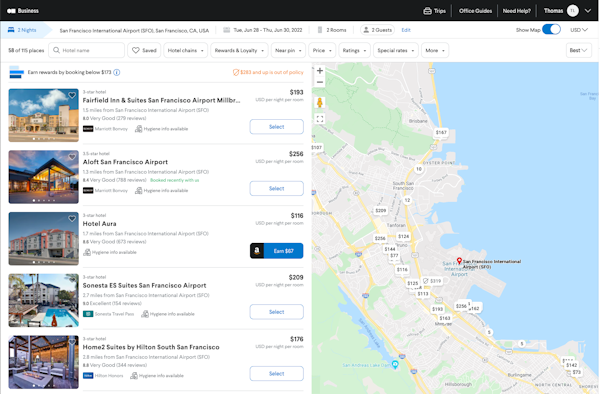Click the San Andreas Lake map marker

[395, 364]
